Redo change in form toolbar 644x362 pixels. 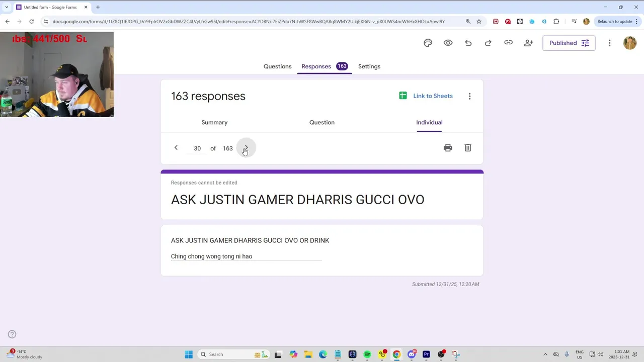click(488, 43)
